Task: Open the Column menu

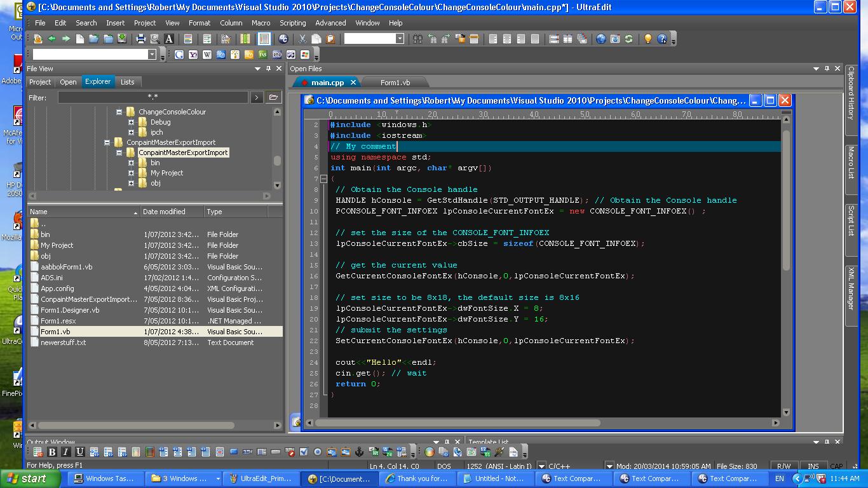Action: 231,23
